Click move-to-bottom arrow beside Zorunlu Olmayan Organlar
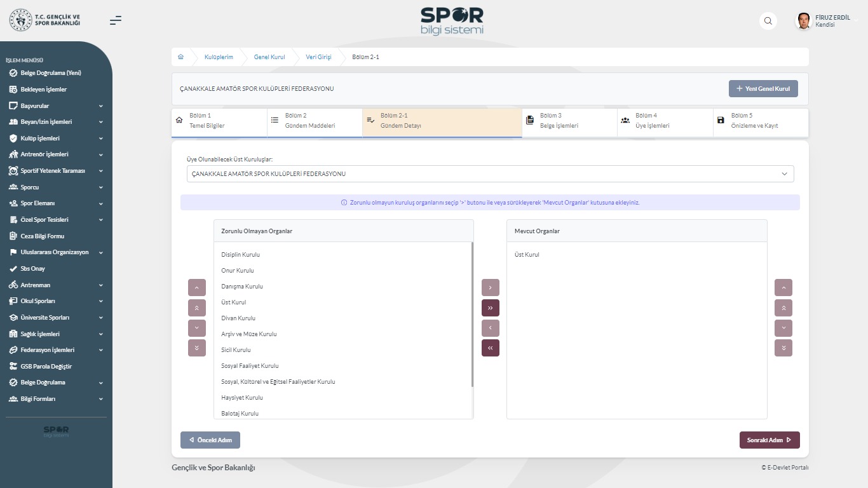The width and height of the screenshot is (868, 488). coord(197,348)
